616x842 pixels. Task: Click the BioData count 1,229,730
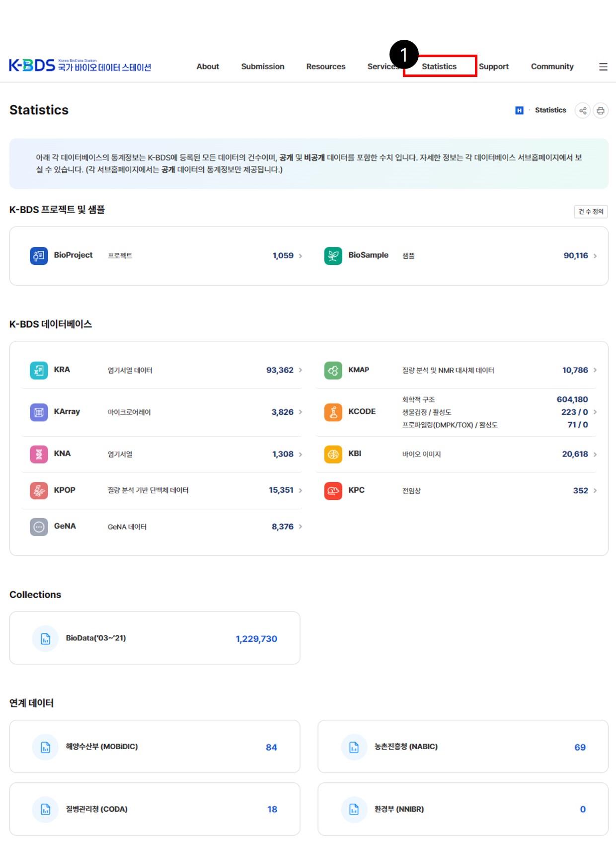[256, 639]
